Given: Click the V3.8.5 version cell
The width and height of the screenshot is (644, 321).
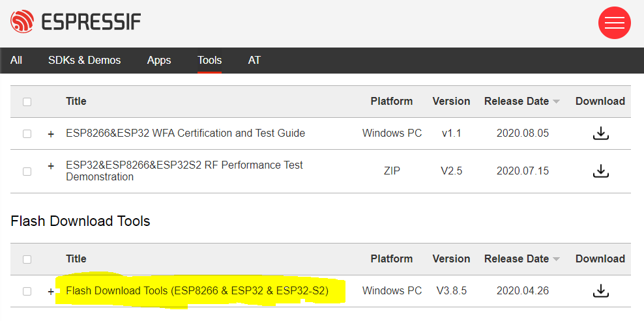Looking at the screenshot, I should (451, 291).
